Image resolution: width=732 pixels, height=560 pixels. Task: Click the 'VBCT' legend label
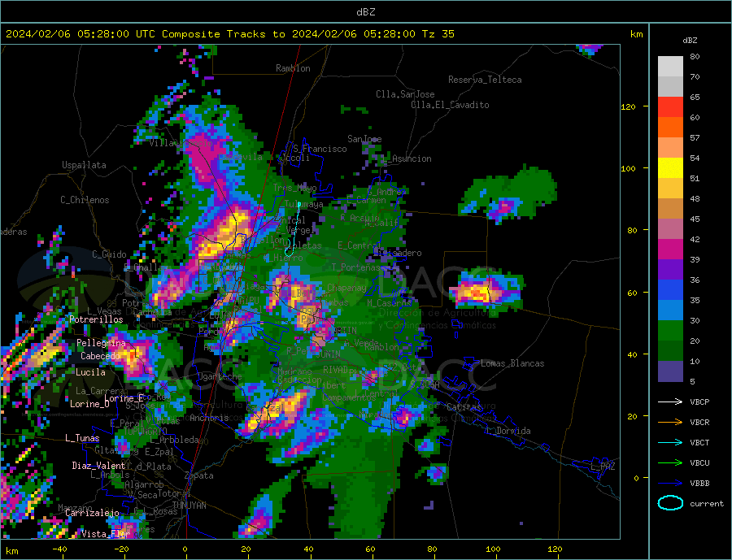point(699,442)
